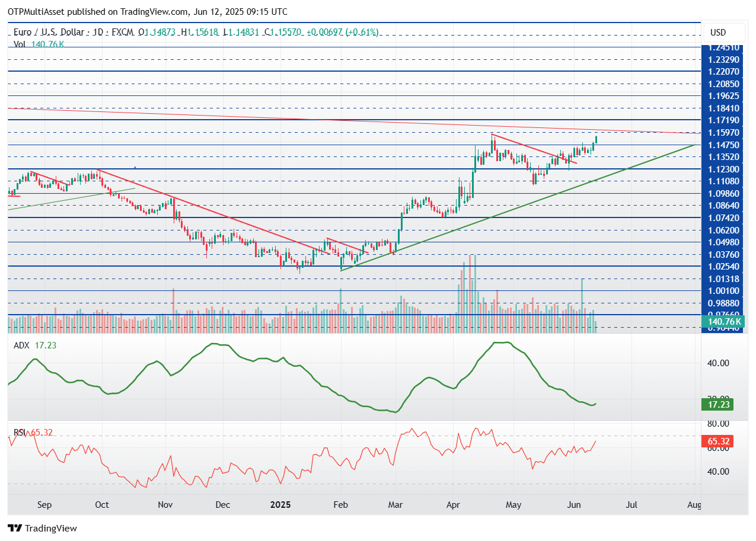Click the Jun label on time axis

(x=574, y=505)
